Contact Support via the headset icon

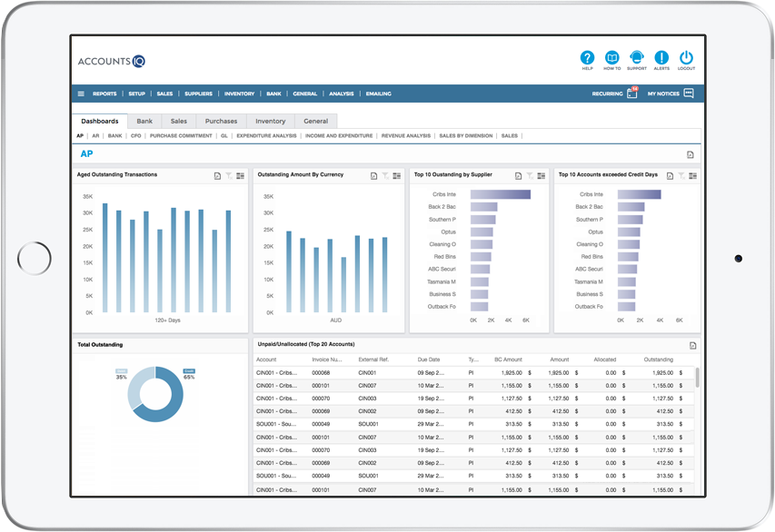click(637, 58)
